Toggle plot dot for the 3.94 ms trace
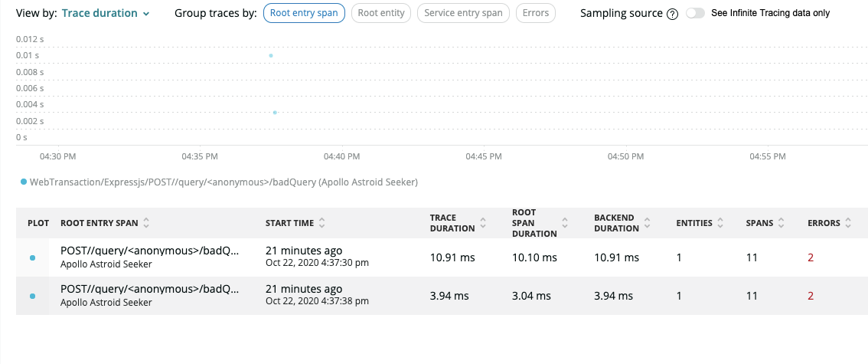This screenshot has width=868, height=364. (x=33, y=296)
